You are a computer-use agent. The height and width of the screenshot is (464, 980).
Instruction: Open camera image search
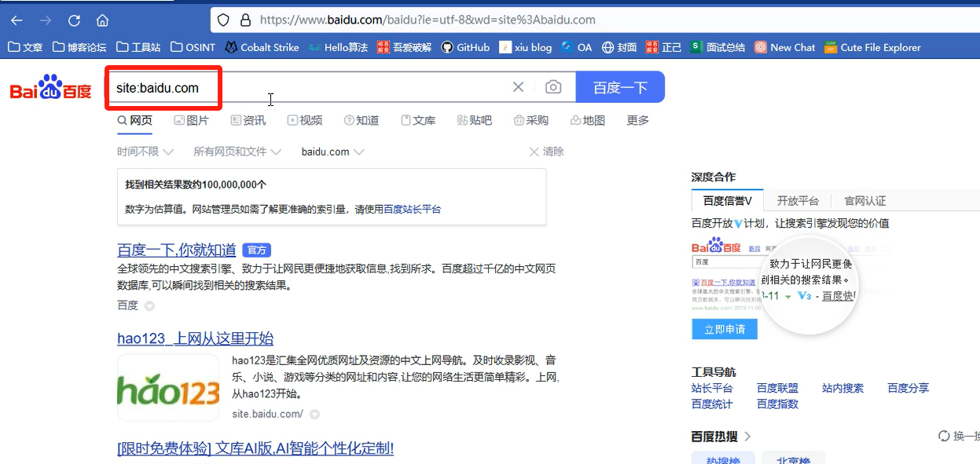pyautogui.click(x=553, y=87)
